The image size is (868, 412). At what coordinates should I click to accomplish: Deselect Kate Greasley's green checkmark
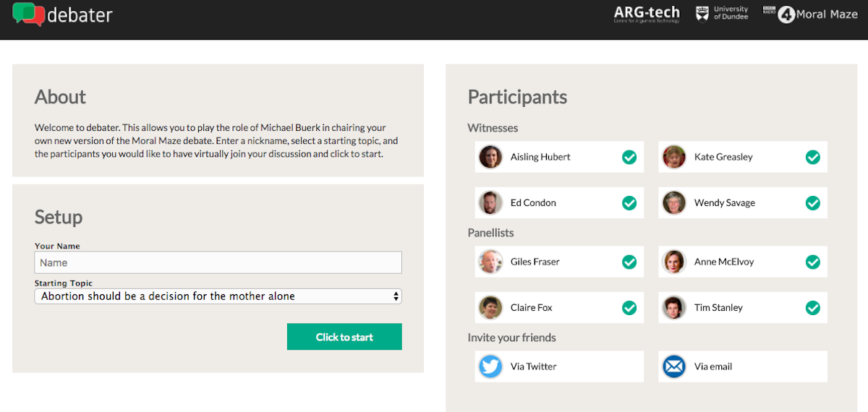point(813,157)
